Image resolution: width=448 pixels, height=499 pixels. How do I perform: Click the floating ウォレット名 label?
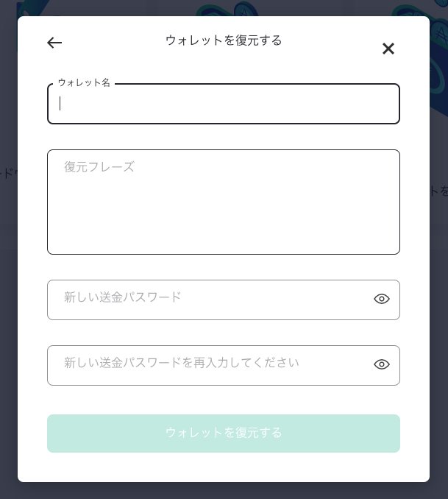click(x=84, y=82)
